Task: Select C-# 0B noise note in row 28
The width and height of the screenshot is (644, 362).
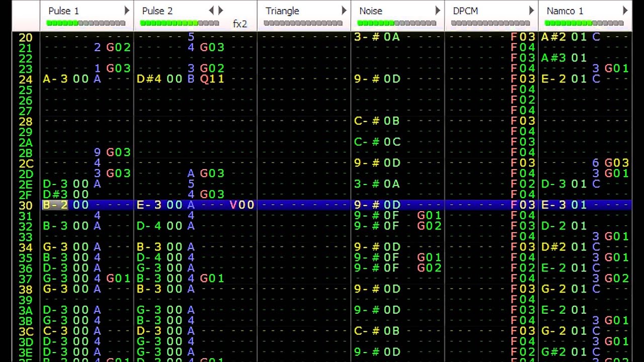Action: pos(377,121)
